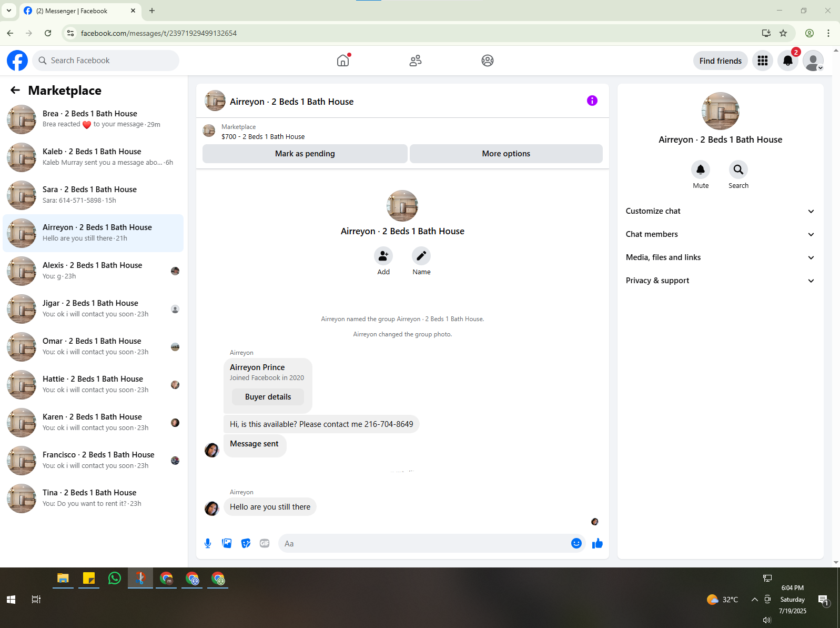This screenshot has height=628, width=840.
Task: Click the browser address bar URL
Action: 159,33
